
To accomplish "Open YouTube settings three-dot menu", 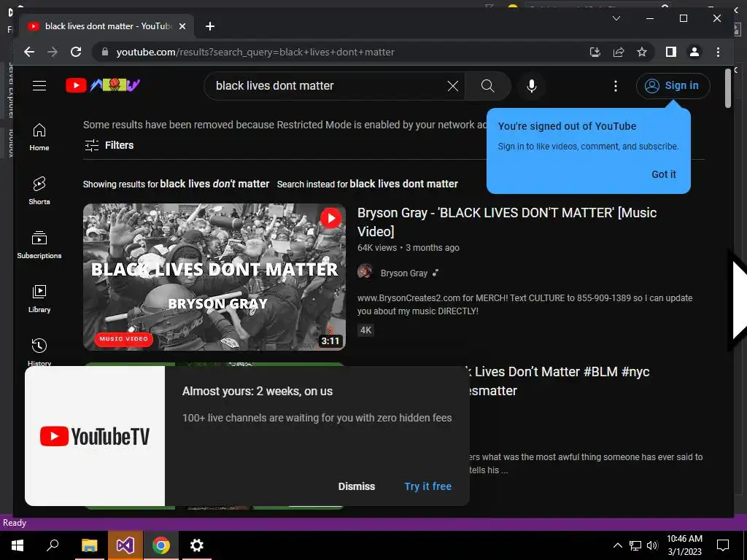I will click(x=616, y=86).
